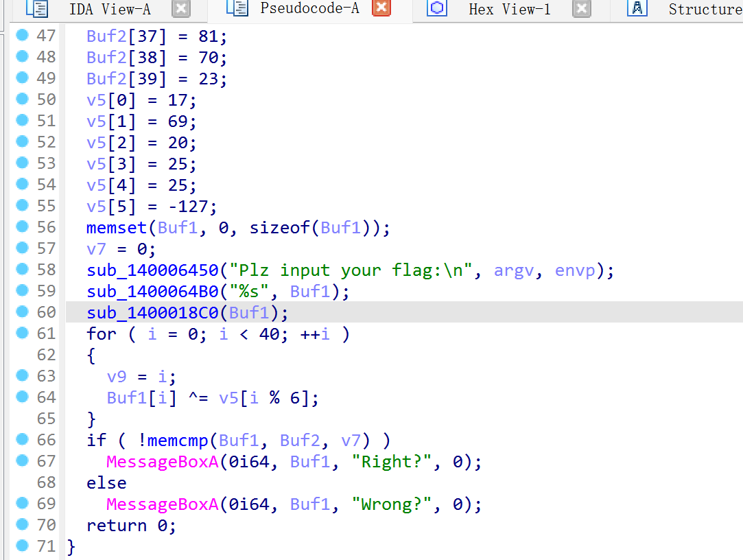The width and height of the screenshot is (743, 560).
Task: Click the value 81 on line 47
Action: [x=209, y=36]
